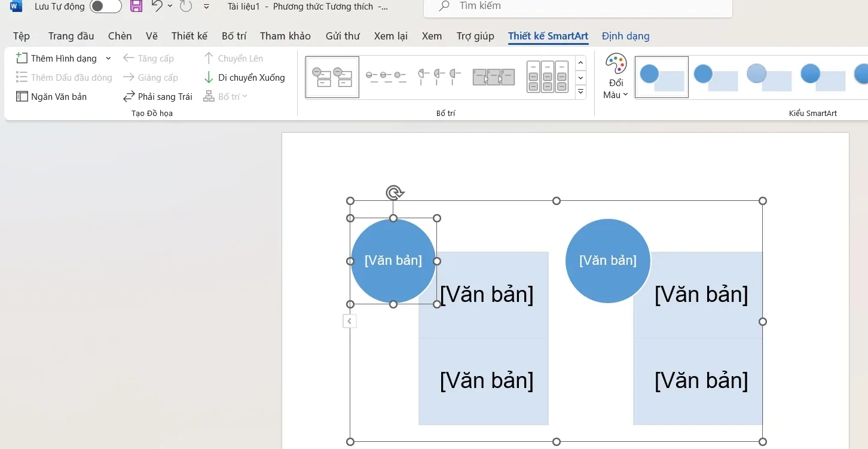Select the third SmartArt style with dashed circle
This screenshot has width=868, height=449.
tap(769, 77)
